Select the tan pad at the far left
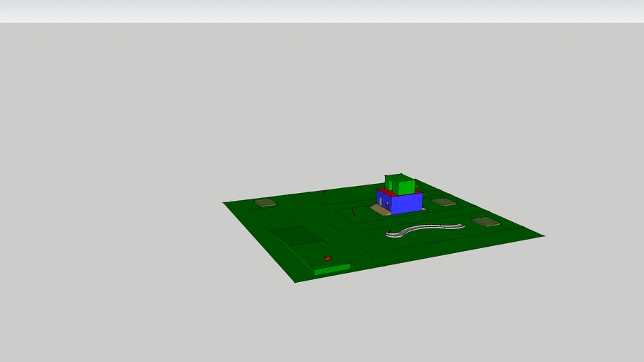Image resolution: width=644 pixels, height=362 pixels. coord(265,203)
